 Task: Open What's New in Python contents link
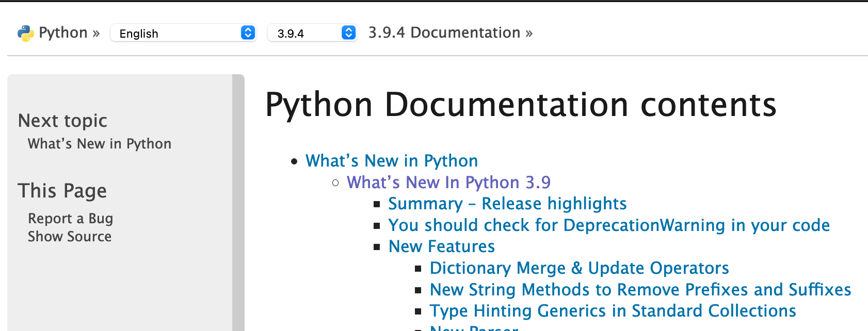click(x=392, y=161)
